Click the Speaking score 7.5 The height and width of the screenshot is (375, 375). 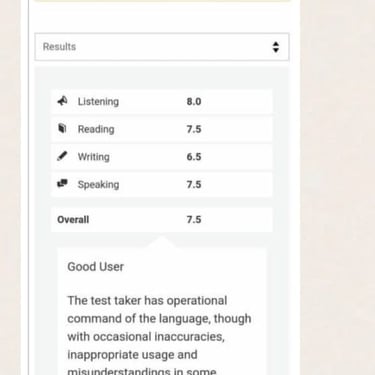coord(194,185)
